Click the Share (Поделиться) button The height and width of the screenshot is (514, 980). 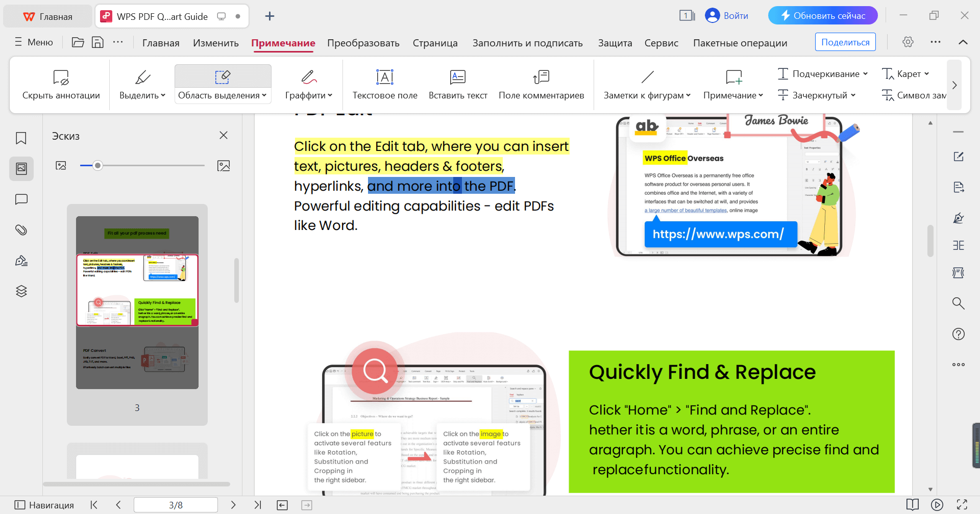[845, 42]
